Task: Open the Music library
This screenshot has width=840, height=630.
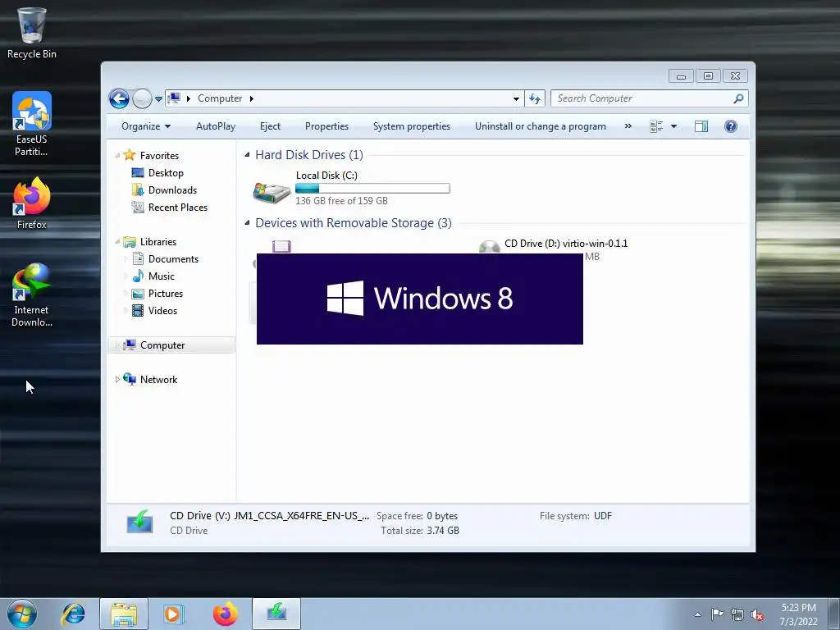Action: click(162, 276)
